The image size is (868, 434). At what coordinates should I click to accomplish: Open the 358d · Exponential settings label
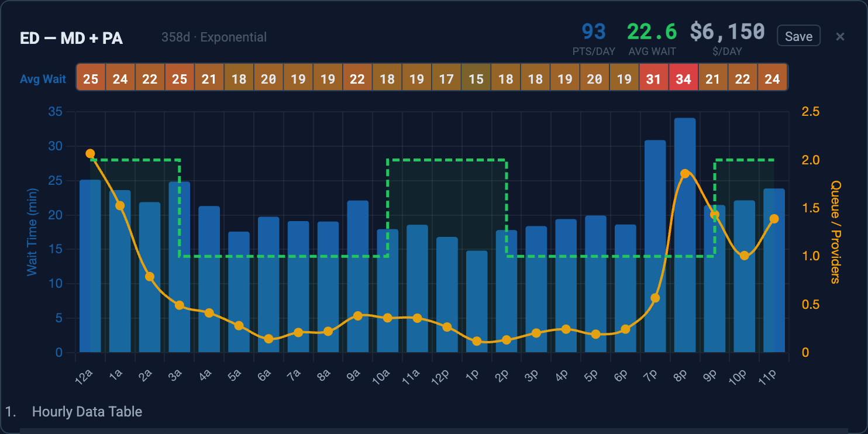[x=213, y=37]
